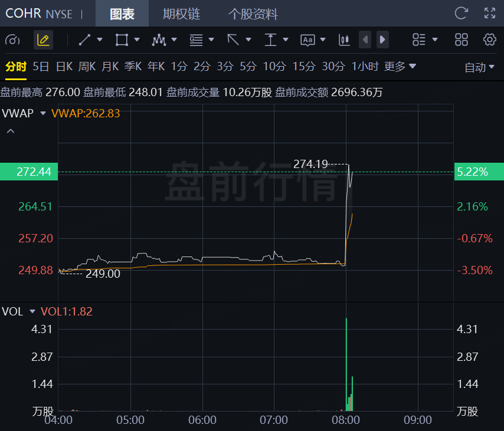
Task: Select the trend line drawing tool
Action: (x=84, y=40)
